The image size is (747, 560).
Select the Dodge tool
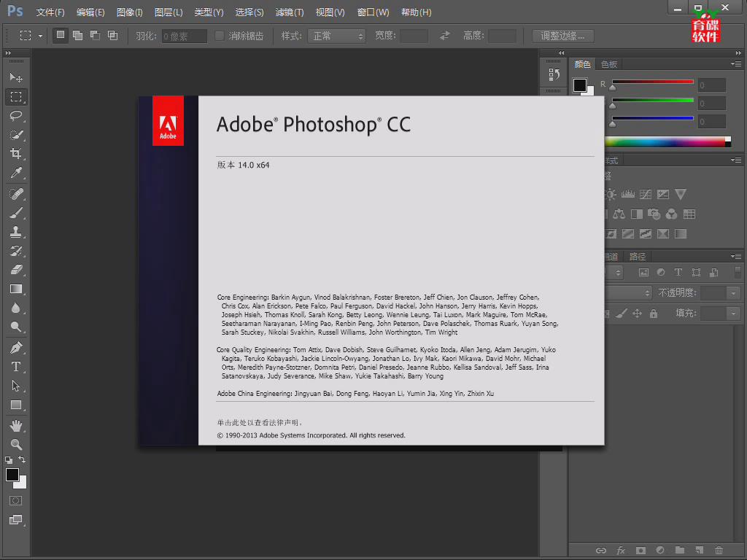16,327
